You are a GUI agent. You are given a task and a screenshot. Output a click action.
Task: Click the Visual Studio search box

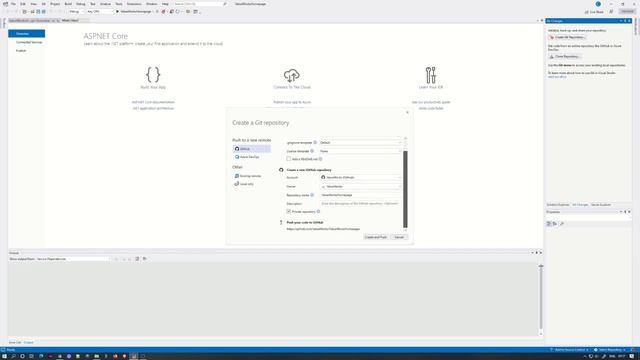(x=200, y=4)
